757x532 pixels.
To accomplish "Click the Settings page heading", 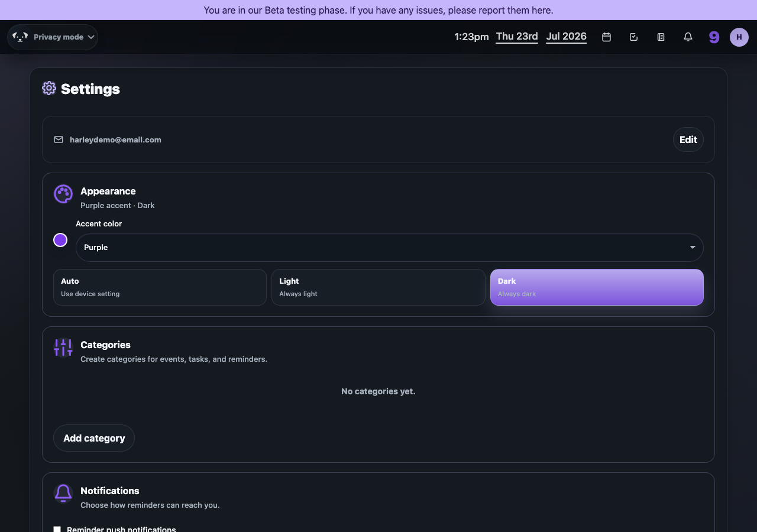I will point(90,89).
